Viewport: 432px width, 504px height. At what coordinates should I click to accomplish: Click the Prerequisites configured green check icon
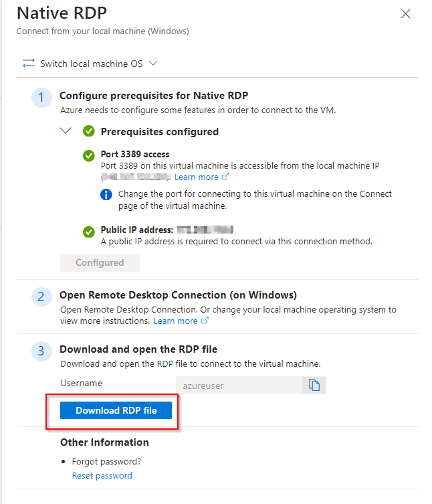(89, 132)
